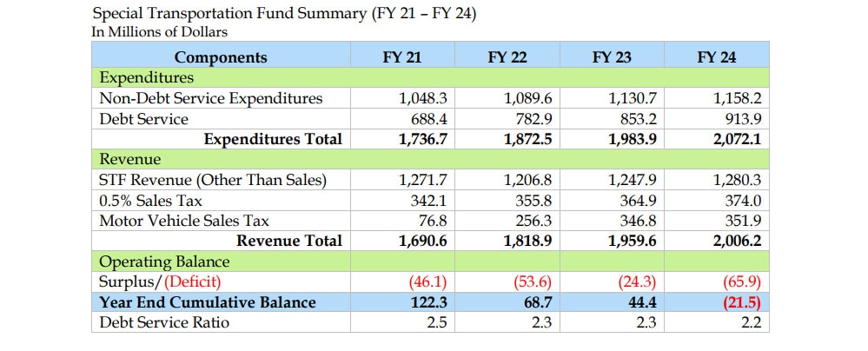
Task: Select the FY 21 column header
Action: pyautogui.click(x=402, y=57)
